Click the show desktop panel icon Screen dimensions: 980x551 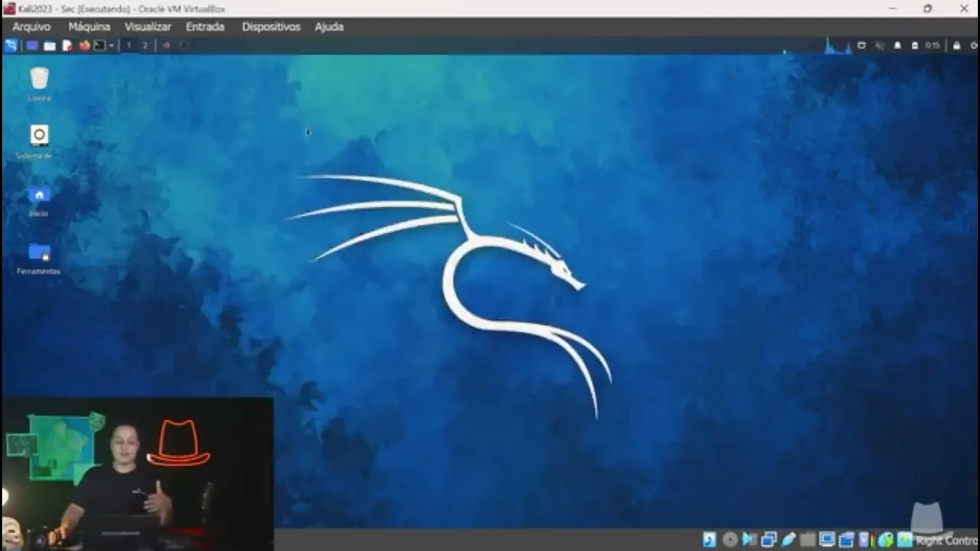coord(32,45)
